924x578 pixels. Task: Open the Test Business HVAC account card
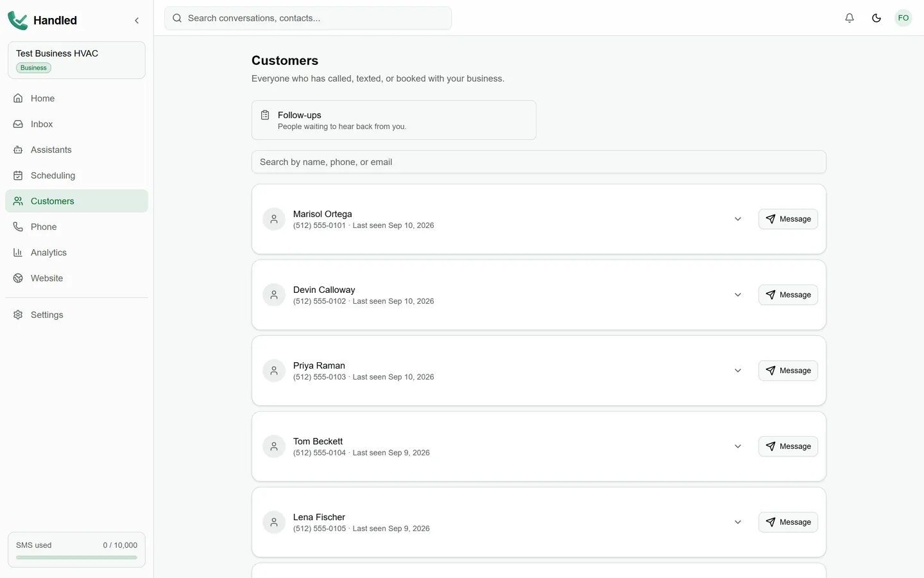(x=76, y=60)
